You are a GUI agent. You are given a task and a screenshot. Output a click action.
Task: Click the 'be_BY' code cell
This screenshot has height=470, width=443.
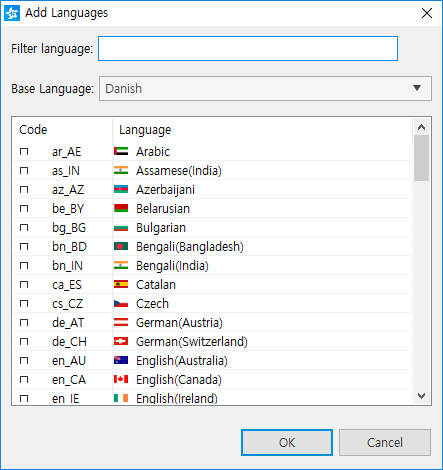68,209
